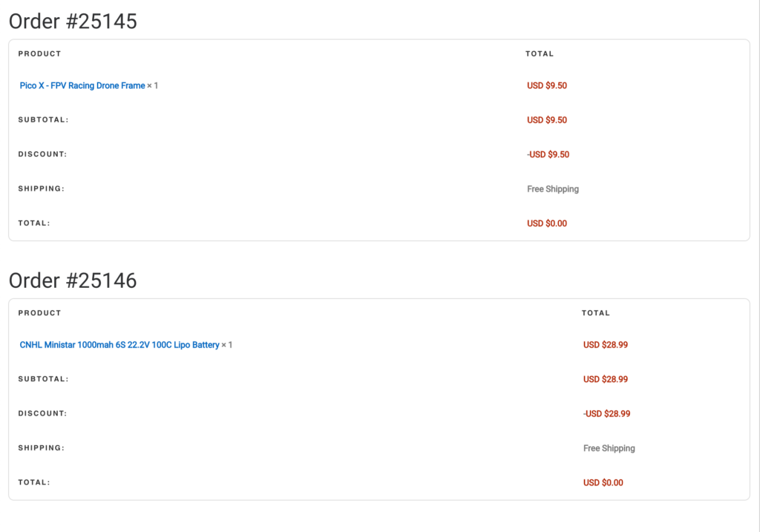Click the Order #25146 subtotal amount USD $28.99
Image resolution: width=760 pixels, height=532 pixels.
tap(606, 379)
